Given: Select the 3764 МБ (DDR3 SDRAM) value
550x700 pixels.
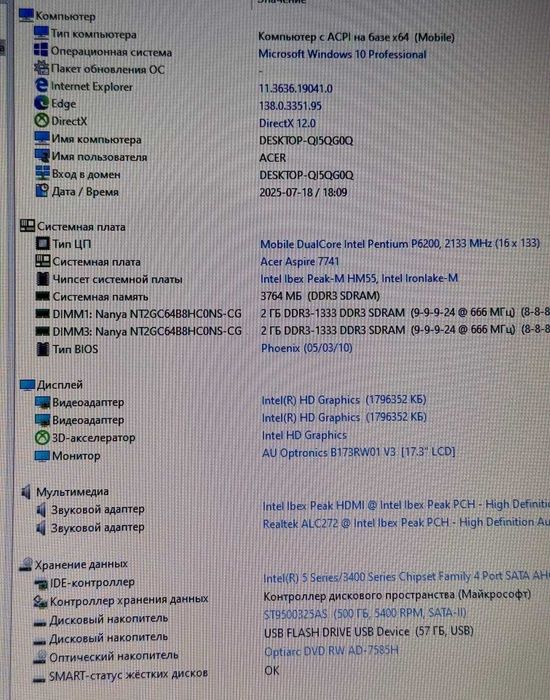Looking at the screenshot, I should [320, 296].
